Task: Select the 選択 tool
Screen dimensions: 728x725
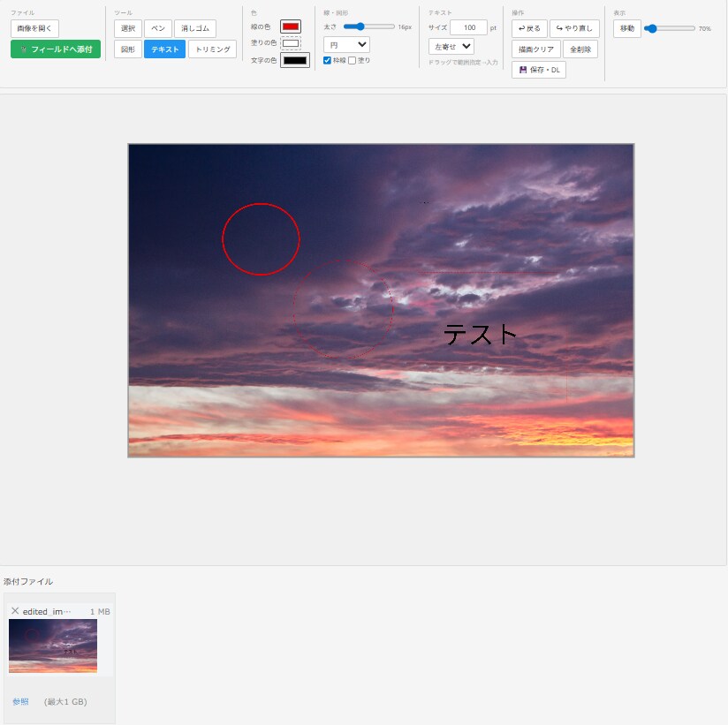Action: tap(128, 29)
